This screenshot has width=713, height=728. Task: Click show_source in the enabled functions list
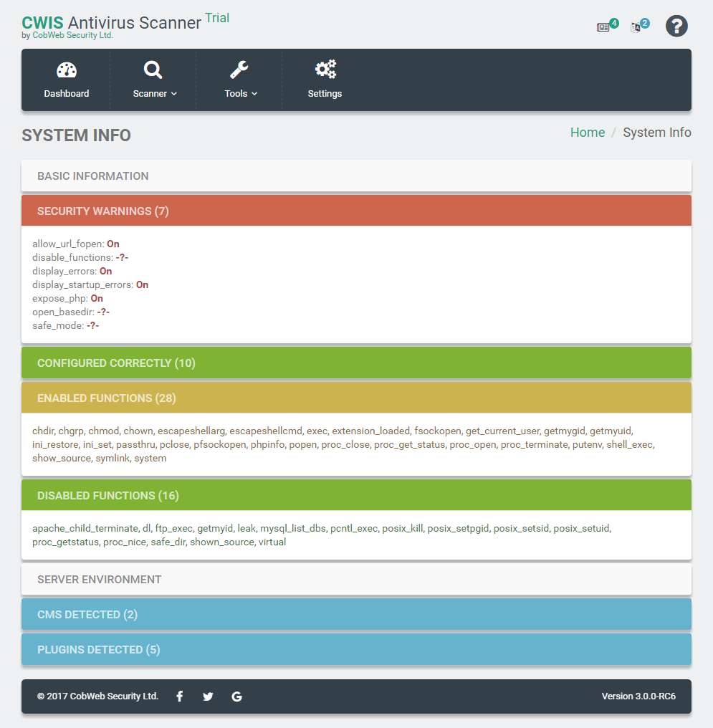tap(62, 459)
